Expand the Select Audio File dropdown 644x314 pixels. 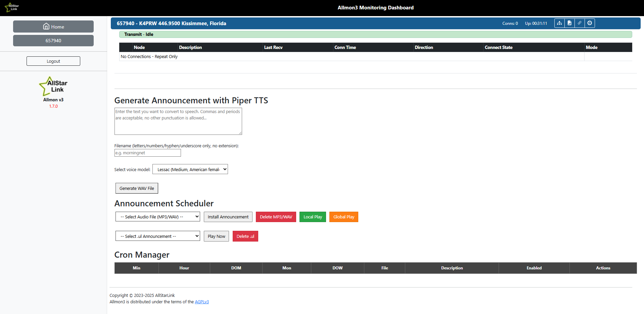157,217
